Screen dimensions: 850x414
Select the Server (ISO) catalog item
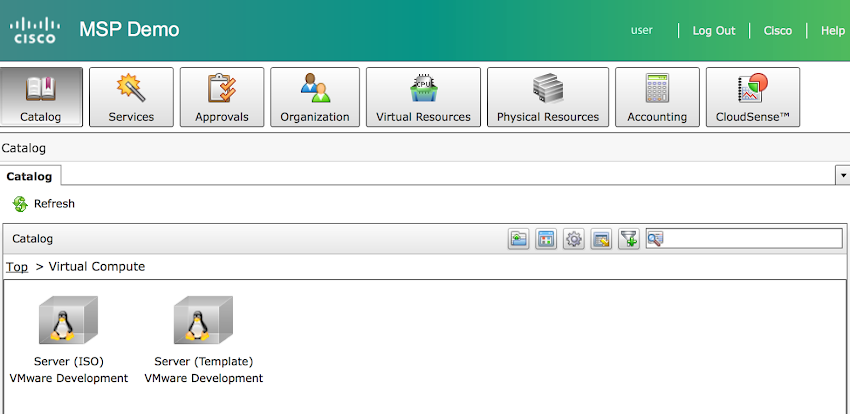(x=68, y=339)
